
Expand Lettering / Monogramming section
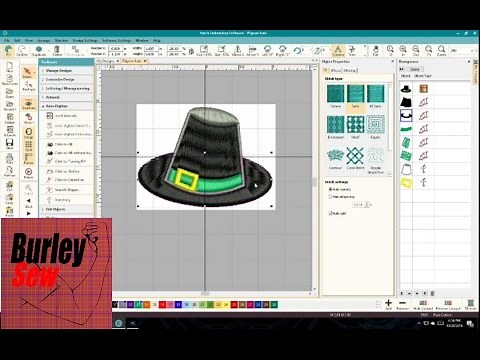pos(67,88)
